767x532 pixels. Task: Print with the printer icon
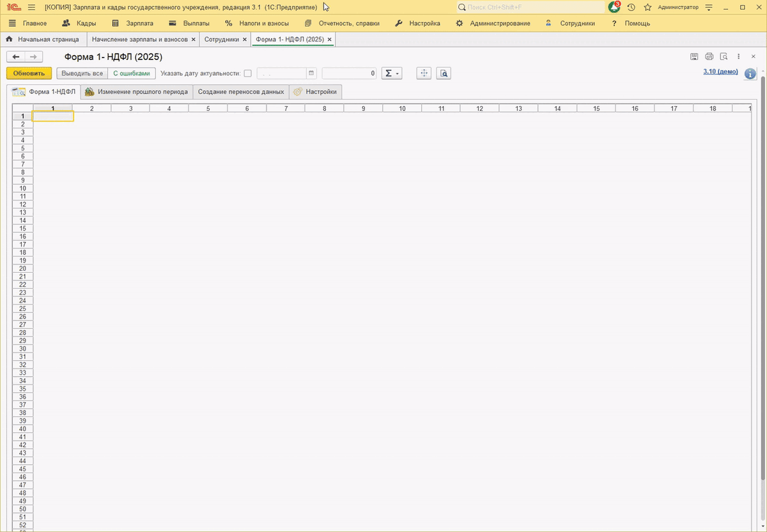click(x=709, y=57)
